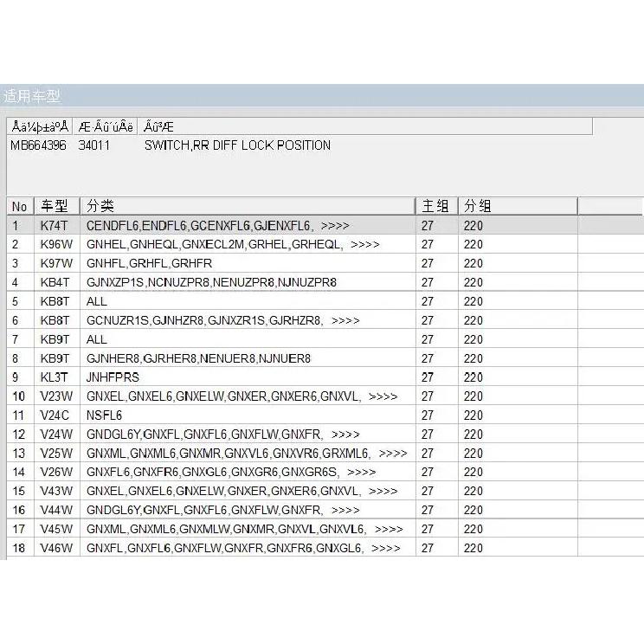Select KB9T row 8 model cell
The width and height of the screenshot is (644, 644).
pos(56,358)
